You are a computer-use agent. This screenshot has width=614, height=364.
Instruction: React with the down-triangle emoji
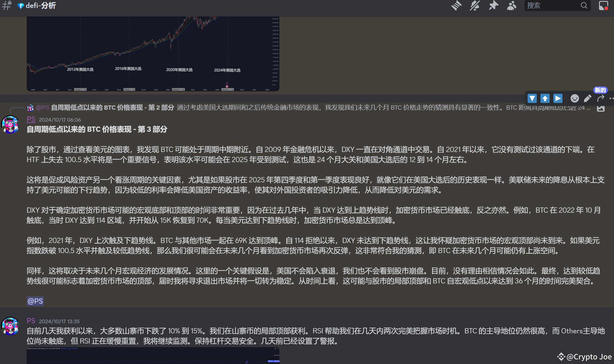point(532,98)
